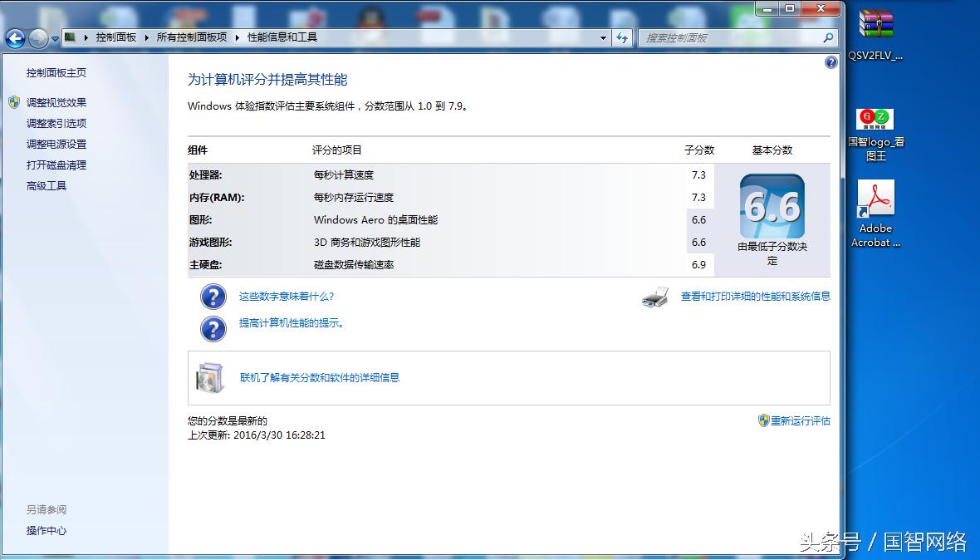
Task: Close the control panel window
Action: pyautogui.click(x=821, y=9)
